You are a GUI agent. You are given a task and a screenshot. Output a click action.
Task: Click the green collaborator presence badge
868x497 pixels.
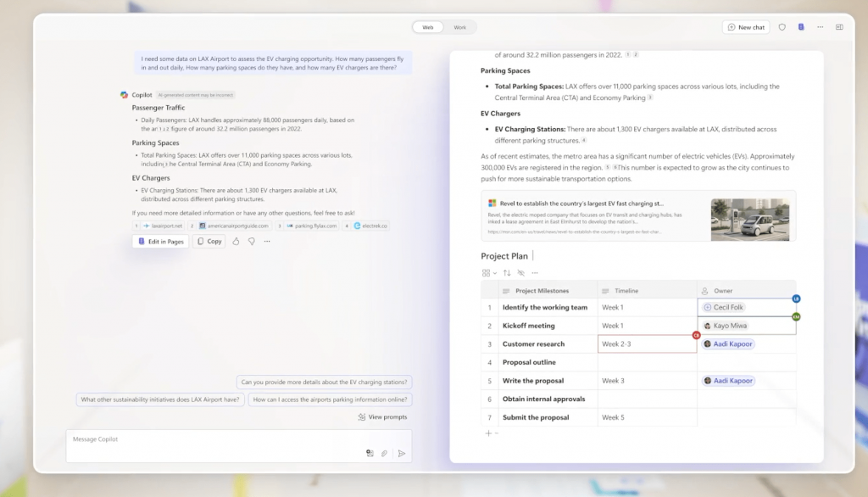coord(796,317)
